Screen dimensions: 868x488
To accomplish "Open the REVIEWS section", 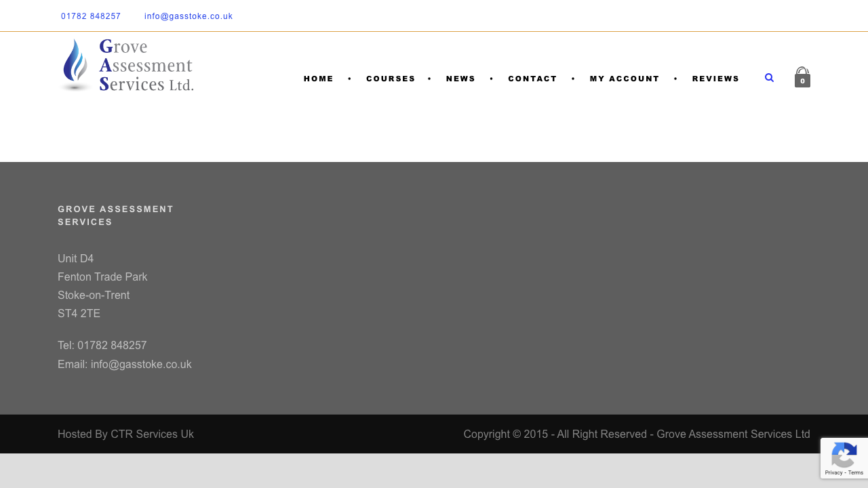I will (715, 79).
